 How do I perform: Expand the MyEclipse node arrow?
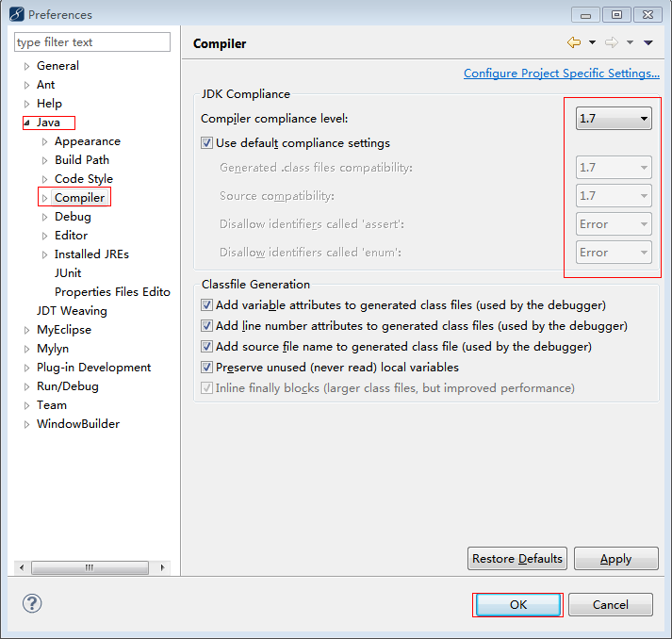[x=26, y=330]
